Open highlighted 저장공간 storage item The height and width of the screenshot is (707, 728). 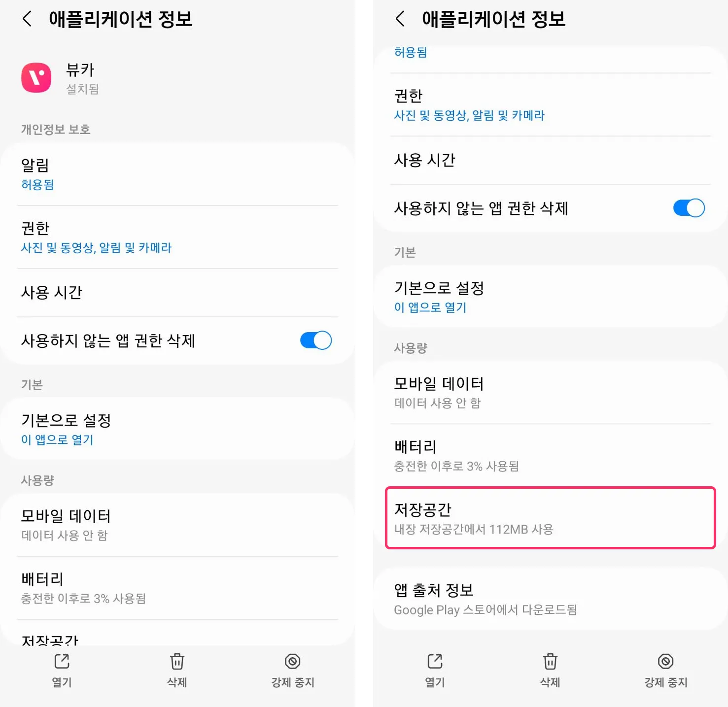pos(550,518)
